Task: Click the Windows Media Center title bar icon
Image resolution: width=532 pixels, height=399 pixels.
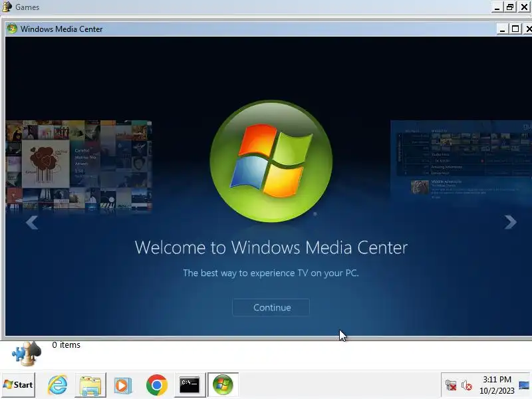Action: coord(12,29)
